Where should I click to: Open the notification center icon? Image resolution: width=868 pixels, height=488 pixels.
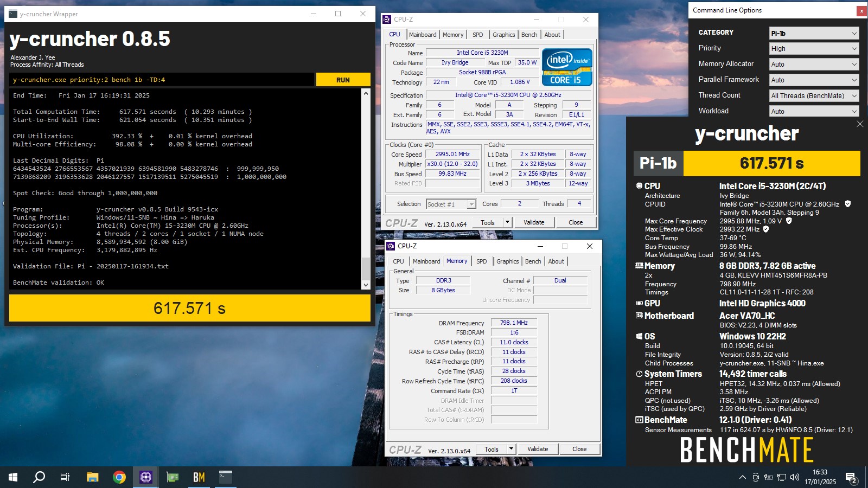click(851, 478)
